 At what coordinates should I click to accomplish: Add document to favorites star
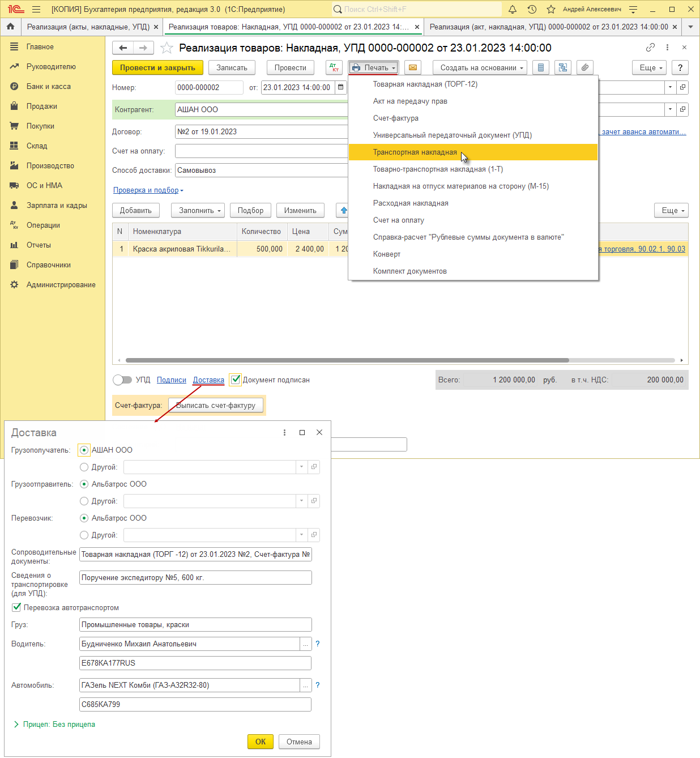coord(167,48)
